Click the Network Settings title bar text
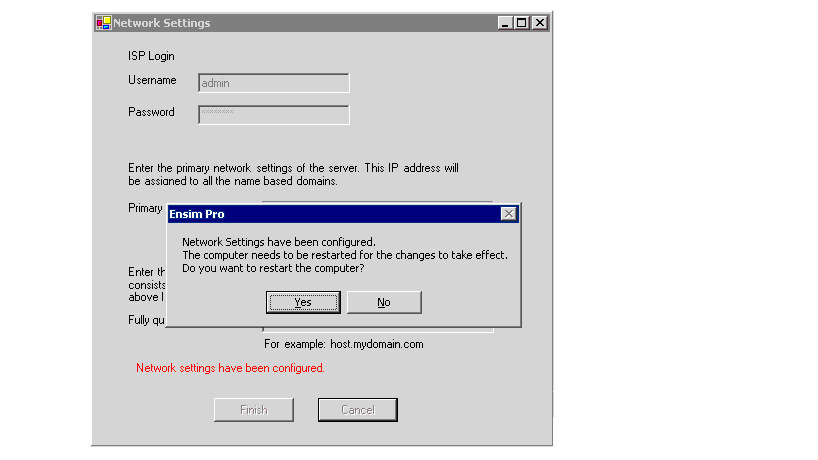This screenshot has height=460, width=818. [162, 23]
